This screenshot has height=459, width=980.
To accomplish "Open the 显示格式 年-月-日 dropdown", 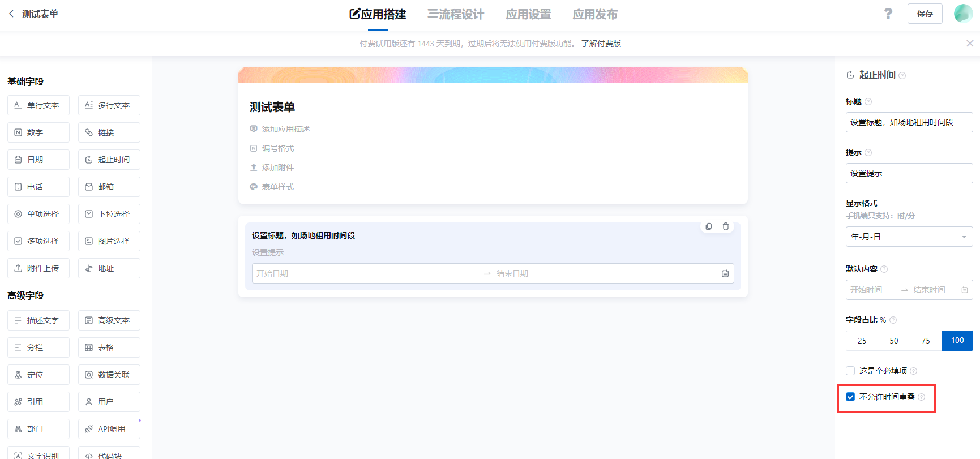I will coord(909,237).
